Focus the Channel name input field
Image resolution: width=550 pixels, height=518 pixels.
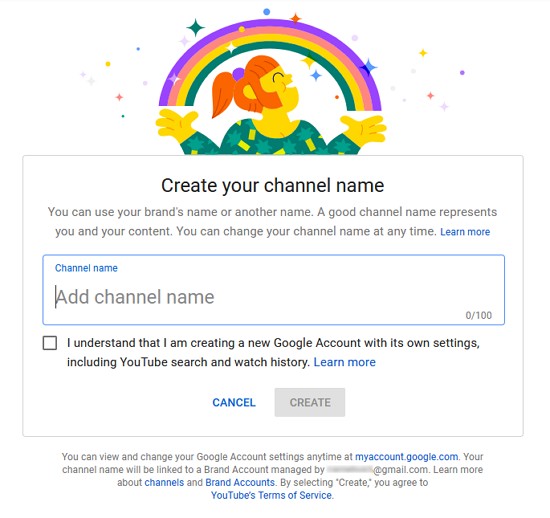point(274,290)
